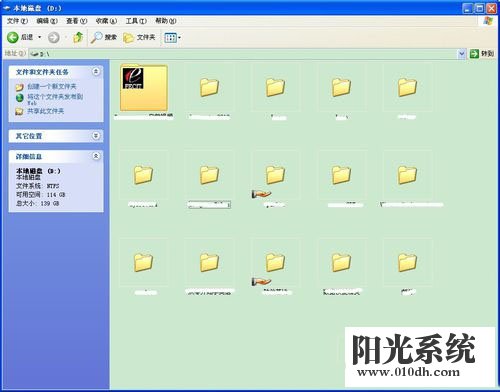Screen dimensions: 500x392
Task: Click 将这个文件夹发布到 Web link
Action: click(55, 99)
